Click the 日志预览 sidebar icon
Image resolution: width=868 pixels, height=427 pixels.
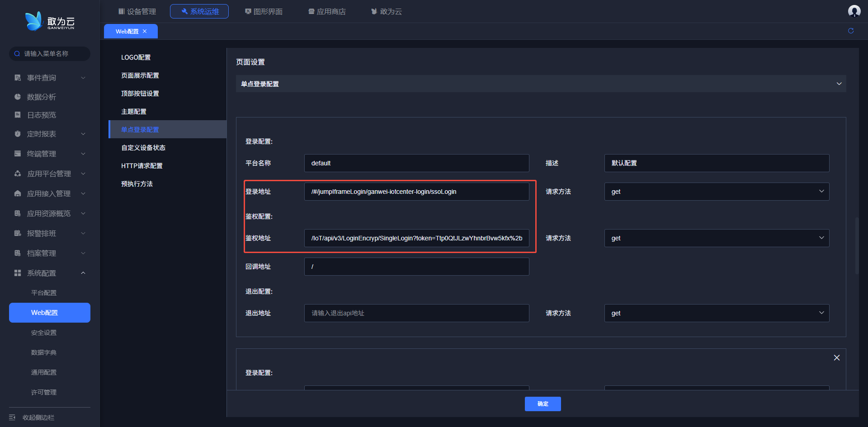(18, 115)
